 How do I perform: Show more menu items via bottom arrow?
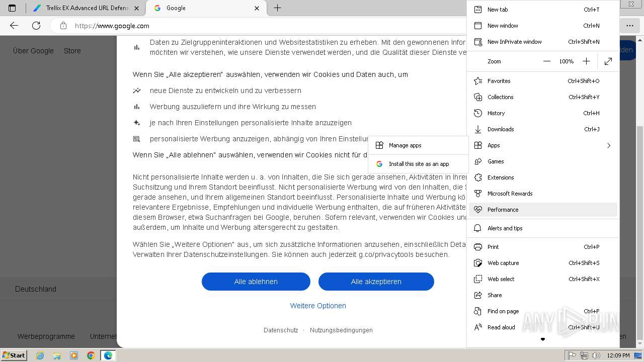click(543, 339)
